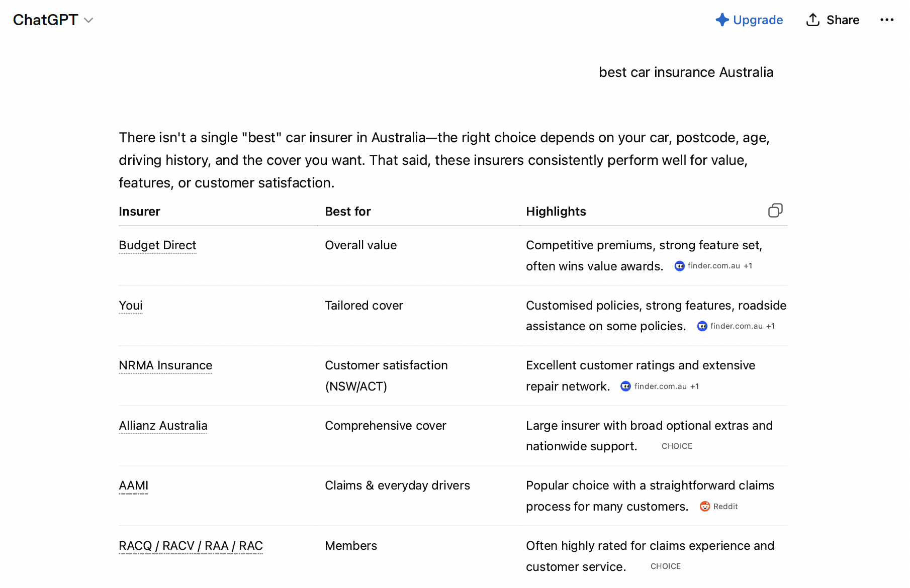The image size is (910, 588).
Task: Open the Allianz Australia link
Action: tap(163, 426)
